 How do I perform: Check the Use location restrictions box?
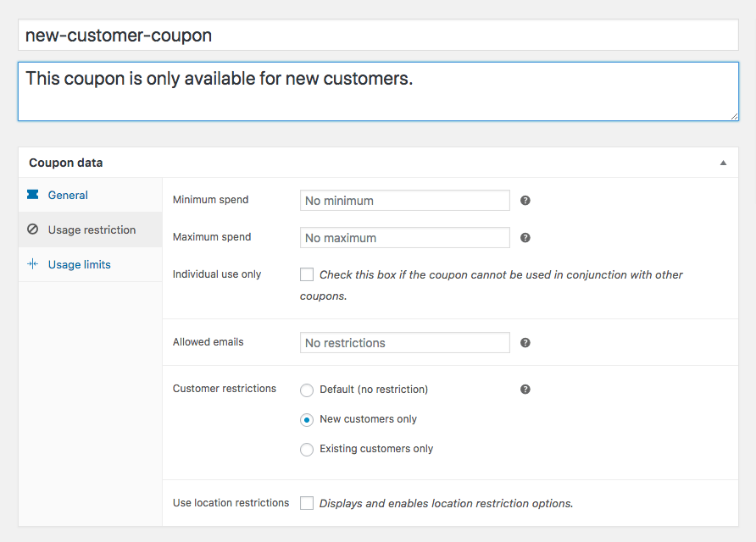click(x=307, y=503)
